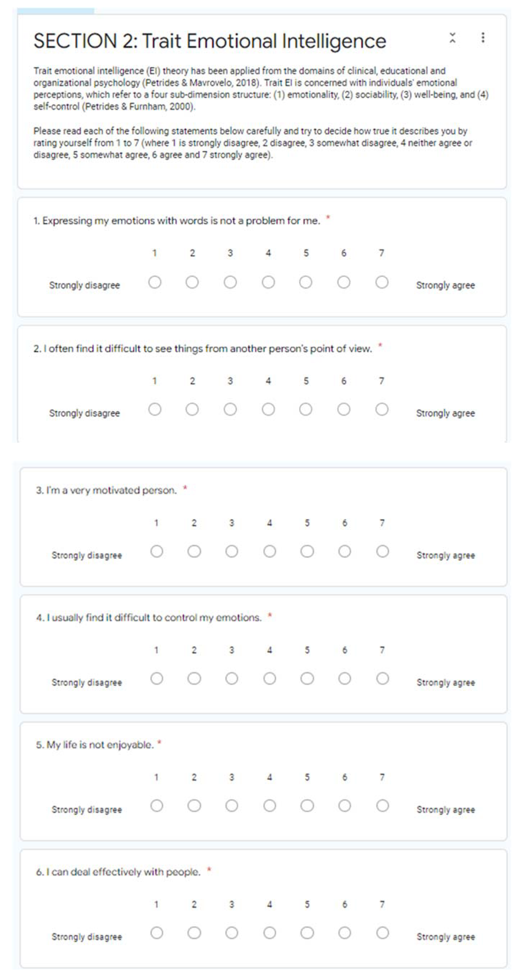Select rating 5 for very motivated person
Image resolution: width=524 pixels, height=980 pixels.
tap(307, 551)
